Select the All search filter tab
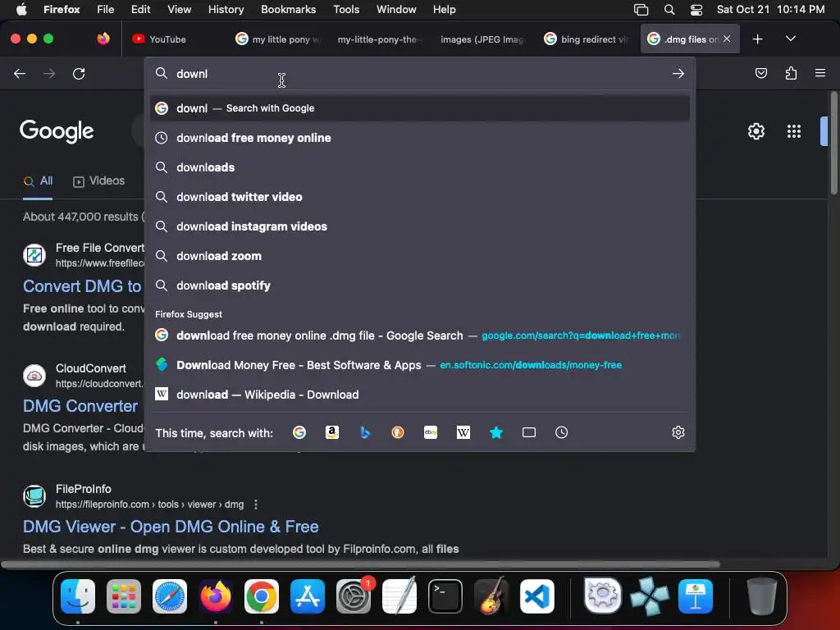Screen dimensions: 840x630 [38, 181]
